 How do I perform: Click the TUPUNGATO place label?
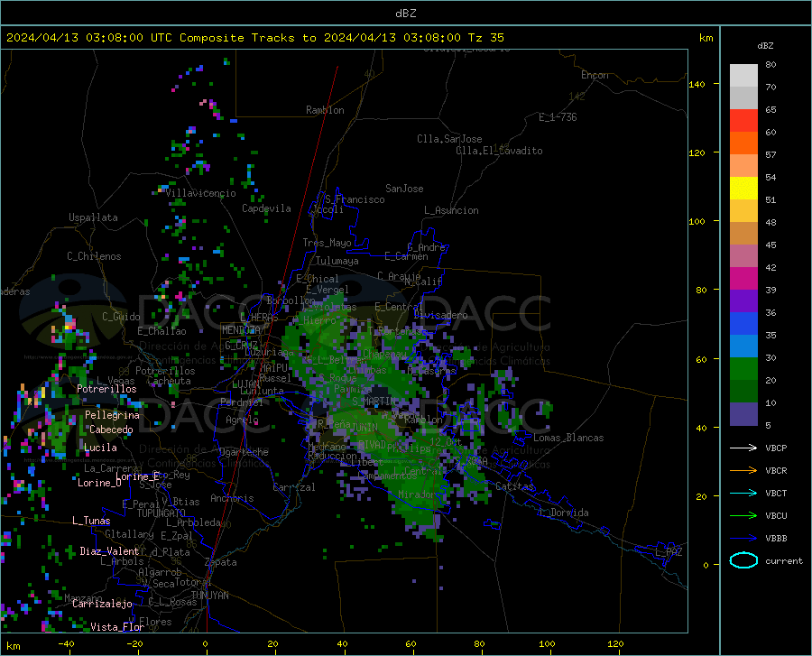tap(161, 513)
